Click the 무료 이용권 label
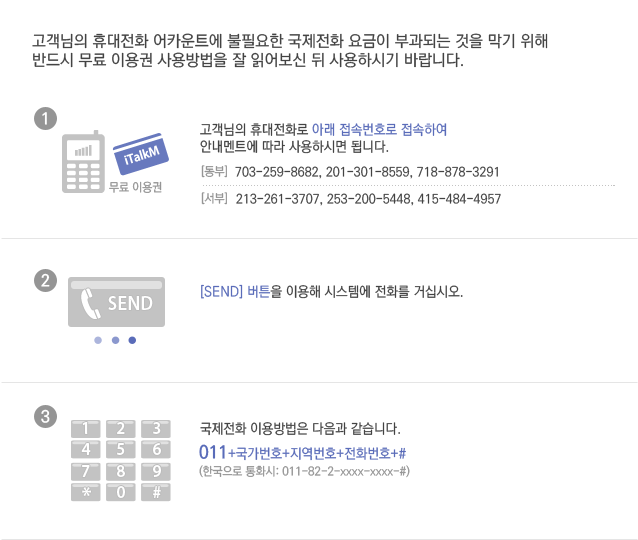This screenshot has height=540, width=638. point(135,187)
